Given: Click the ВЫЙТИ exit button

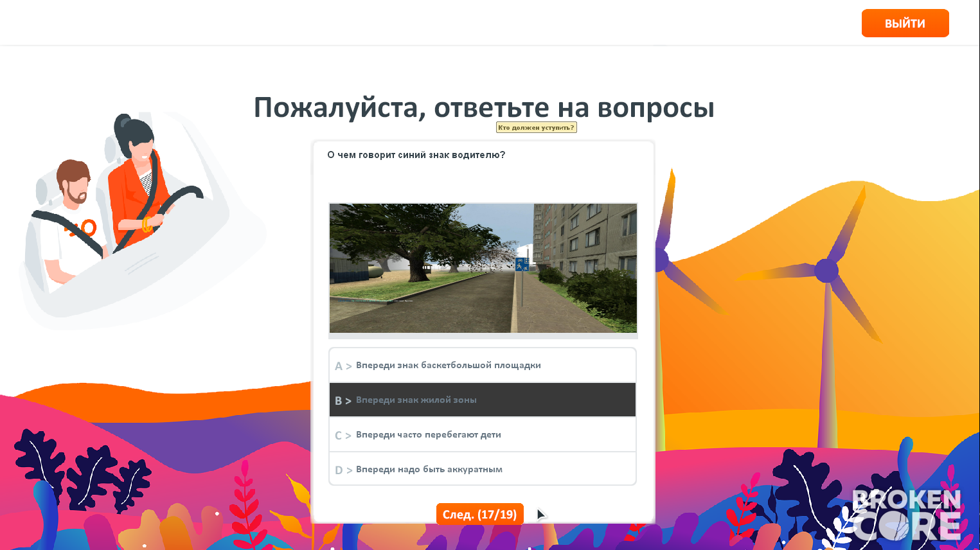Looking at the screenshot, I should pos(905,23).
